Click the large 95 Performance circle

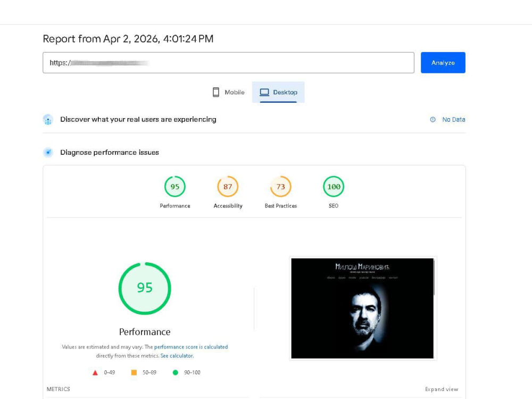[x=145, y=288]
